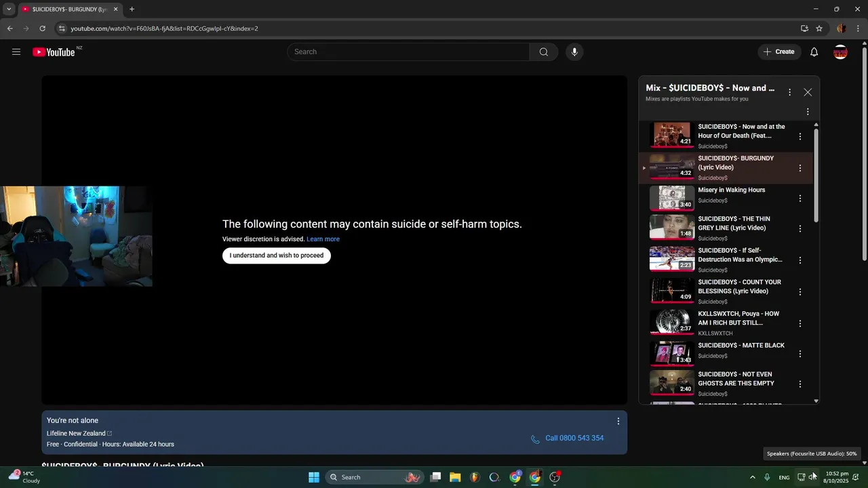
Task: Open the playlist secondary more-options menu
Action: pos(808,112)
